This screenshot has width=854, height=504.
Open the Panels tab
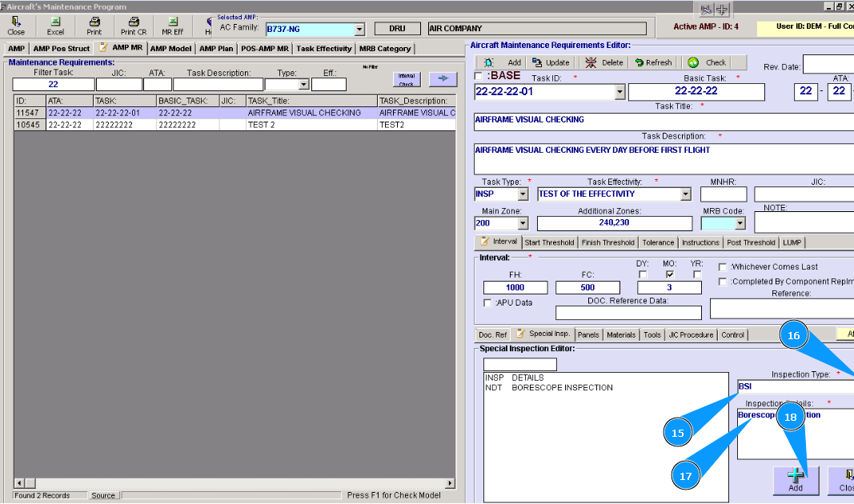[588, 334]
